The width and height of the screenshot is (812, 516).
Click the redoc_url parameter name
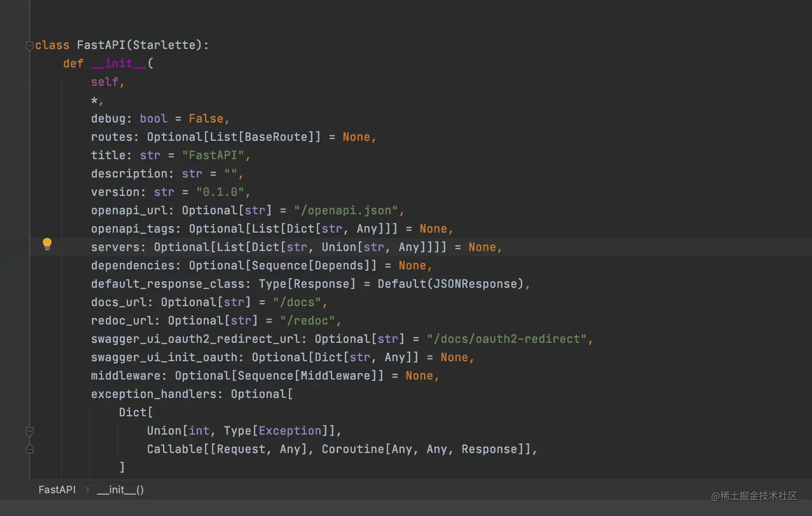pos(122,321)
